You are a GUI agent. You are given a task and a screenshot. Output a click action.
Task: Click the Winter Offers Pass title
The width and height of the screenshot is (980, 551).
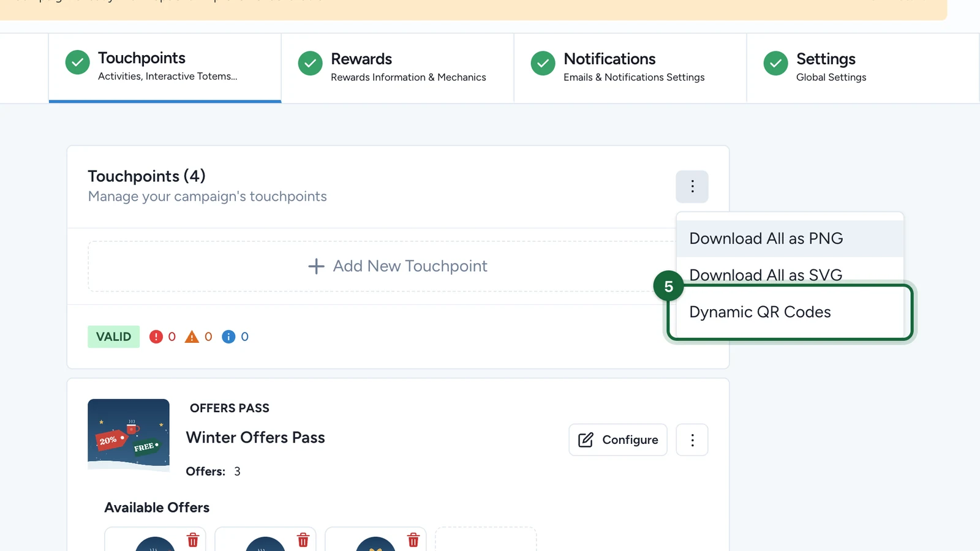[x=255, y=438]
